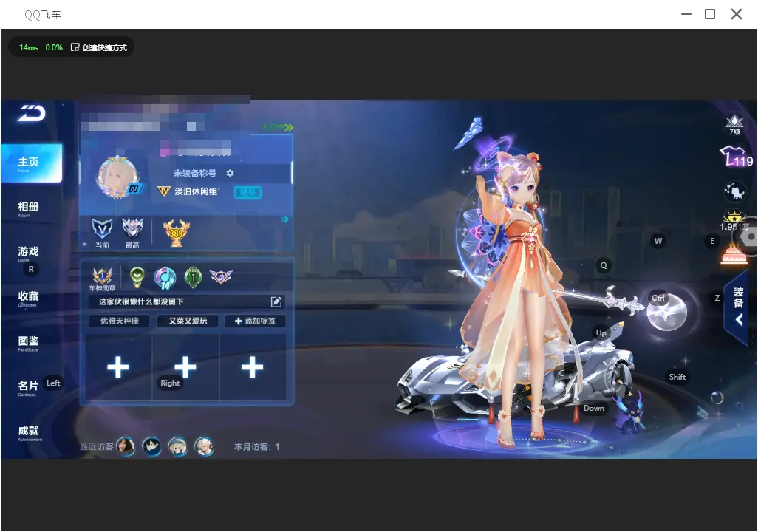
Task: Click the pet constellation icon
Action: tap(735, 192)
